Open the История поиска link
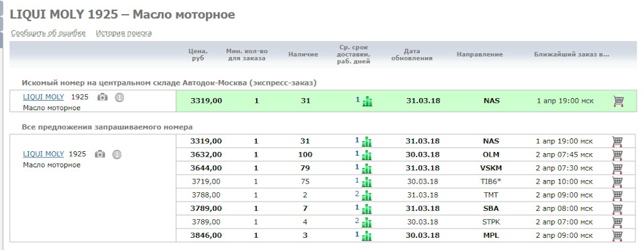The image size is (644, 250). pos(123,33)
